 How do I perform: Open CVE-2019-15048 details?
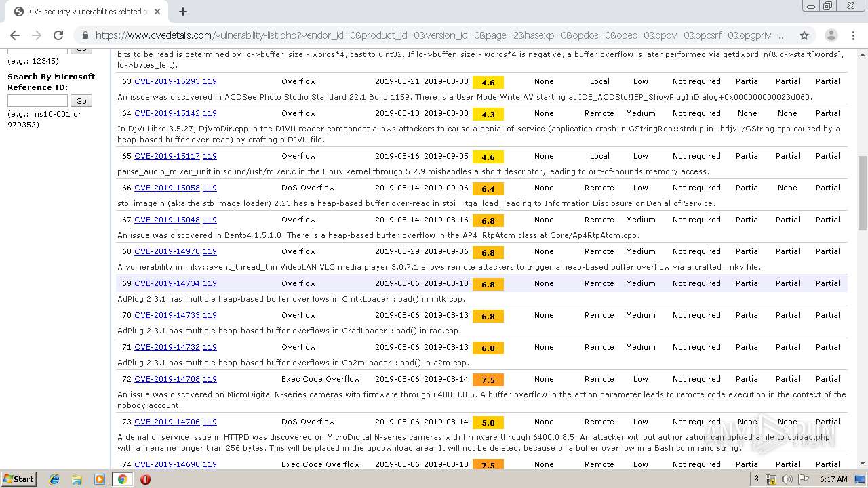coord(167,220)
